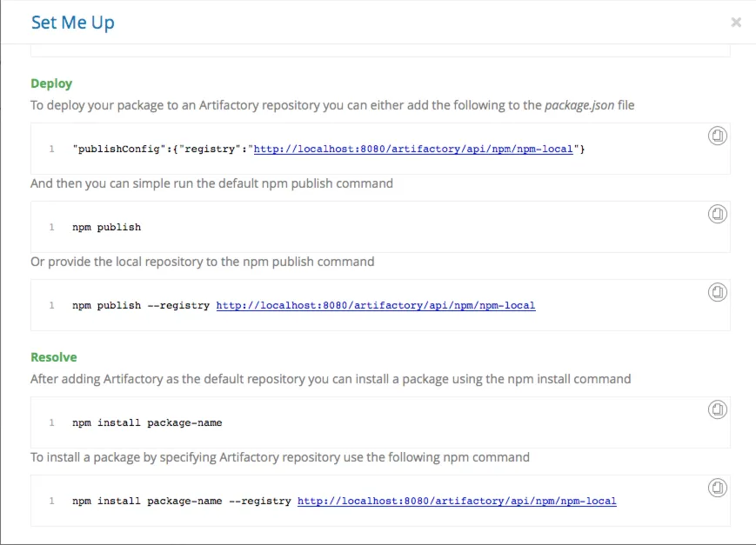Click line number 1 beside npm install --registry
Screen dimensions: 756x545
click(x=51, y=502)
